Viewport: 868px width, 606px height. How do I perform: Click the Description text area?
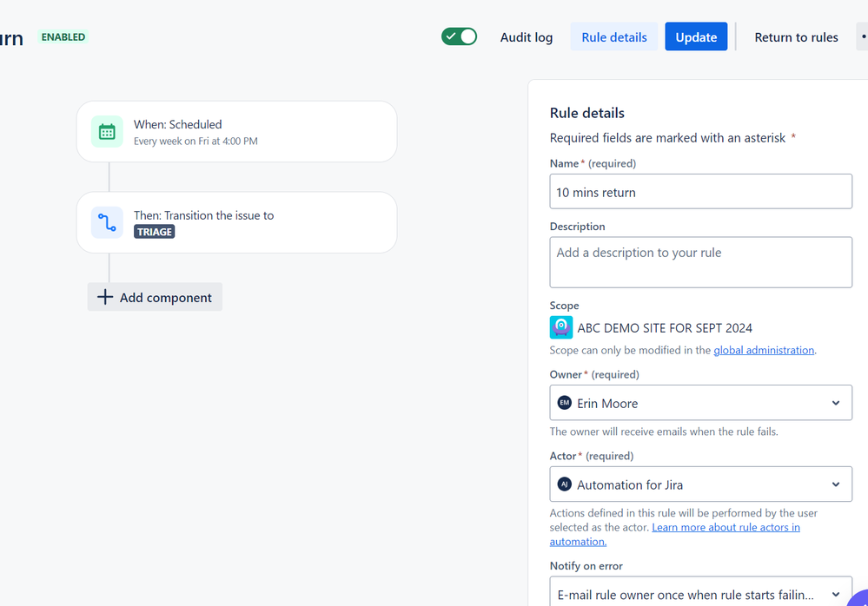(700, 262)
